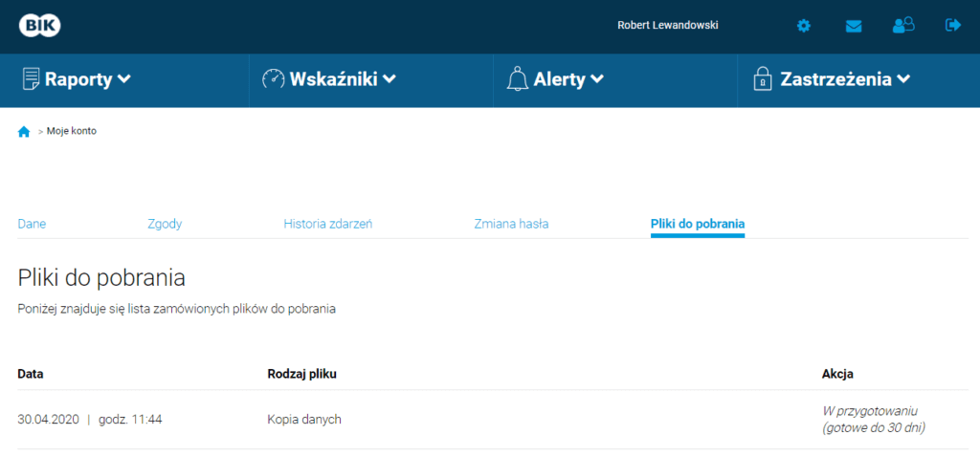
Task: Open the Zastrzeżenia menu label
Action: [835, 79]
